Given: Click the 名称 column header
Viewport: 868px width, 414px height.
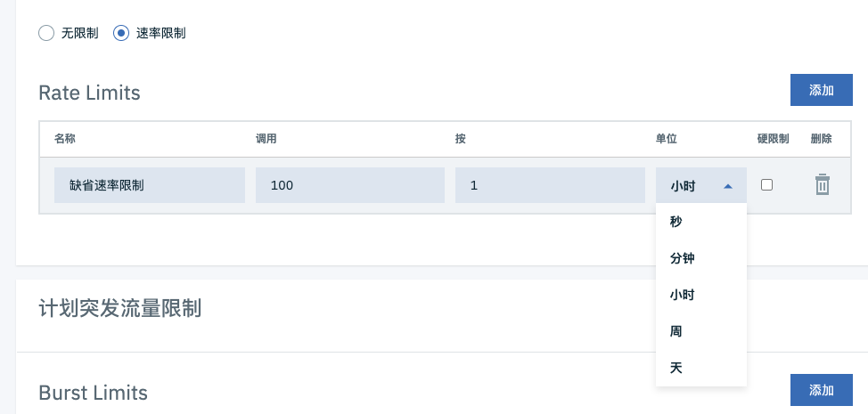Looking at the screenshot, I should pos(65,139).
